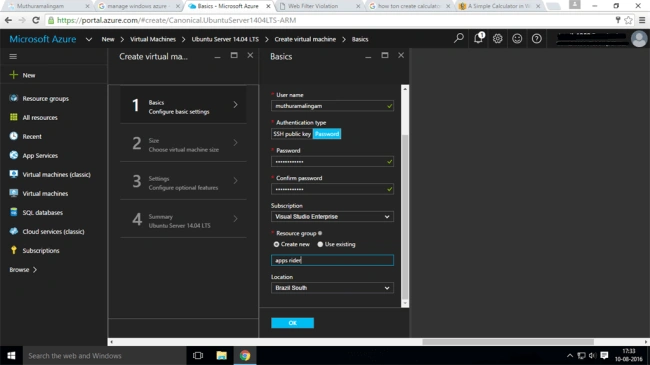Open portal settings gear icon
Viewport: 650px width, 365px height.
coord(497,39)
